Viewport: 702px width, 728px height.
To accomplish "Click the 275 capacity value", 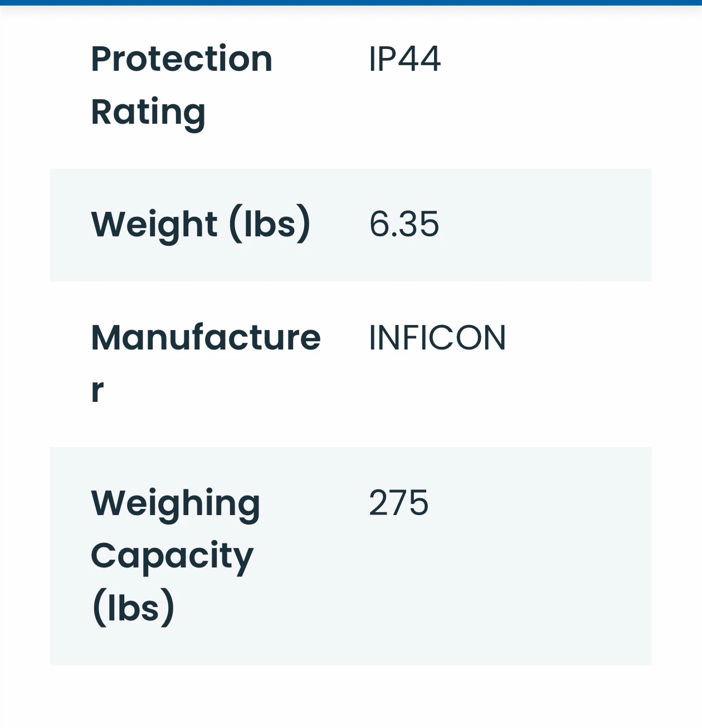I will pos(398,503).
